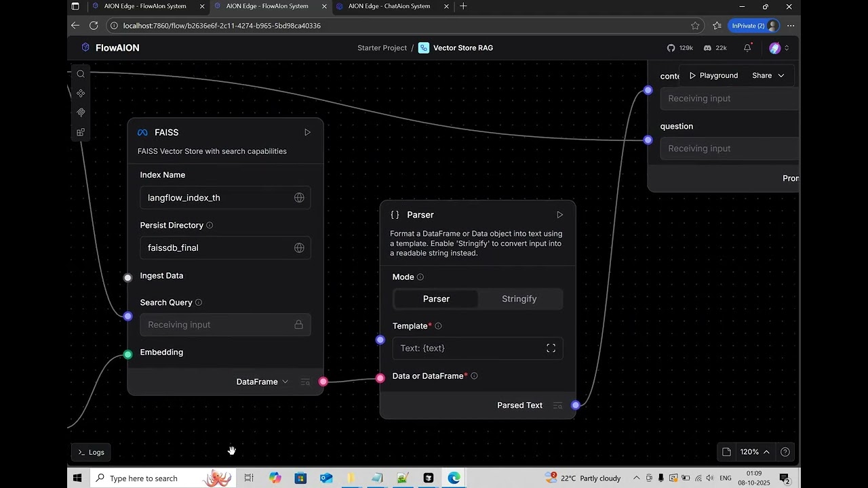Viewport: 868px width, 488px height.
Task: Open the bundles blocks icon in sidebar
Action: (x=81, y=132)
